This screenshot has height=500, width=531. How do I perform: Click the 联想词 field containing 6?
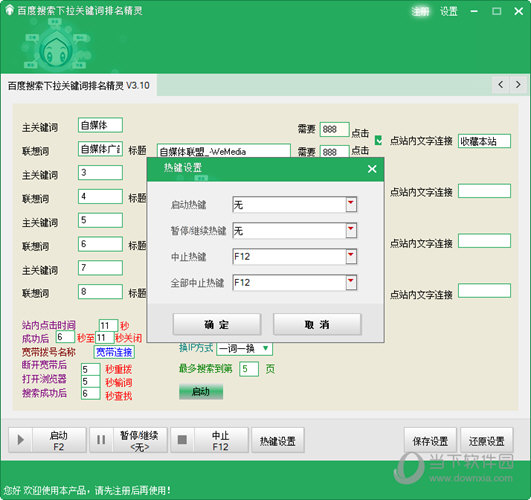[x=100, y=244]
